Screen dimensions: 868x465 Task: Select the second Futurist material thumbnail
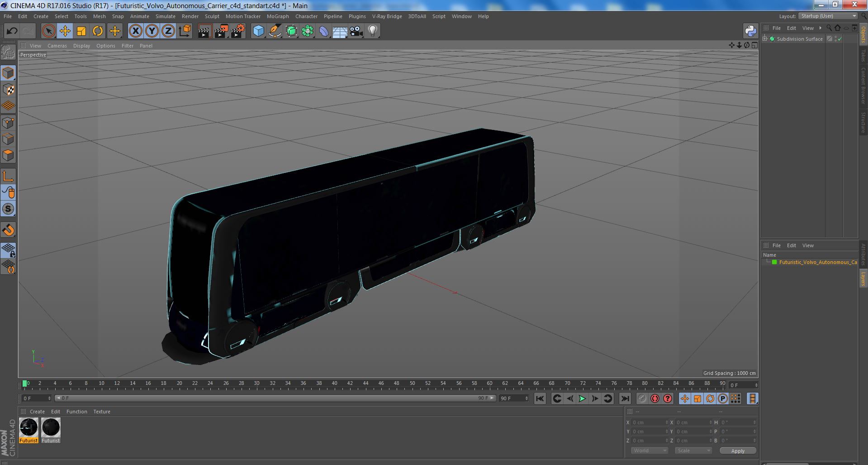pyautogui.click(x=51, y=430)
